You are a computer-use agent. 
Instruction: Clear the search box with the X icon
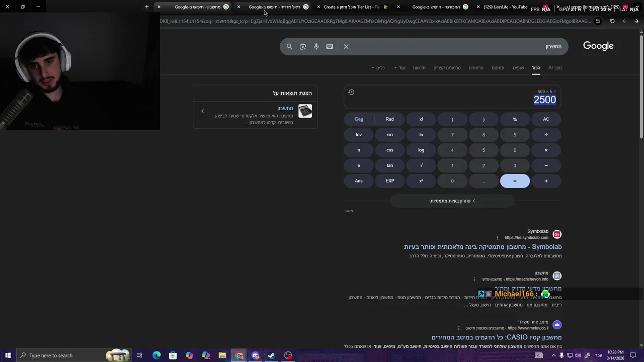(x=346, y=46)
